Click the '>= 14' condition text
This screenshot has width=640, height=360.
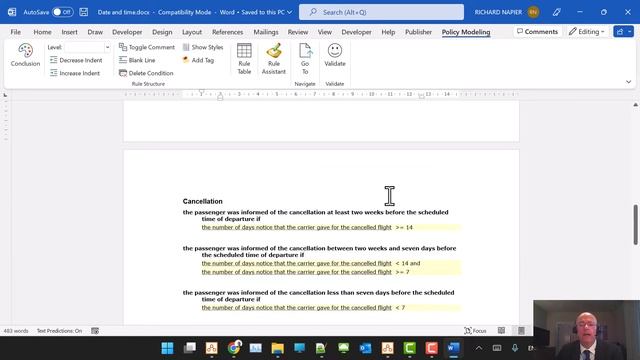tap(404, 227)
